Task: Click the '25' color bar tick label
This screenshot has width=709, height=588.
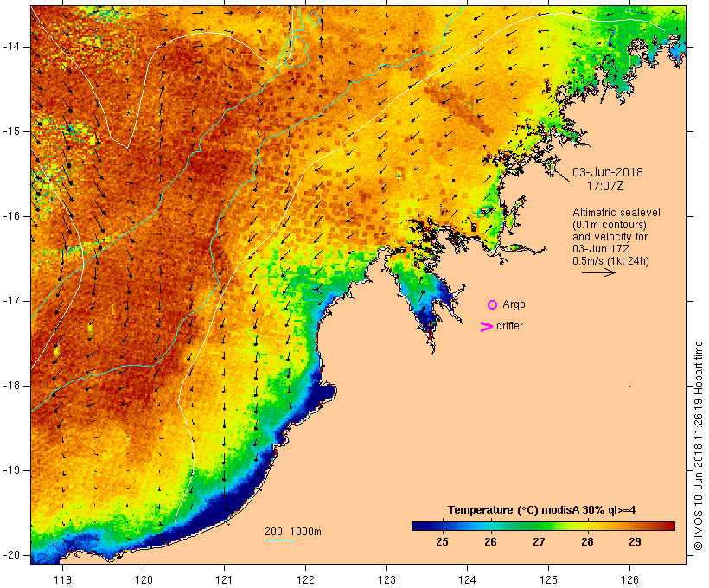Action: (442, 542)
